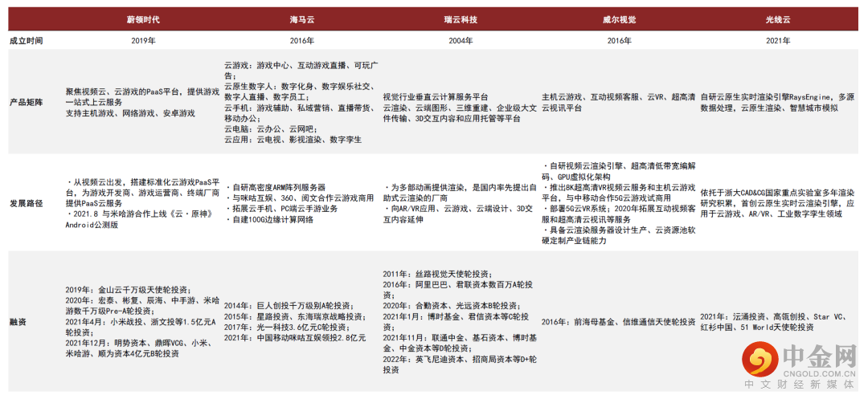Click the line 2017年：光一科技3.6亿元C轮投资

click(287, 328)
